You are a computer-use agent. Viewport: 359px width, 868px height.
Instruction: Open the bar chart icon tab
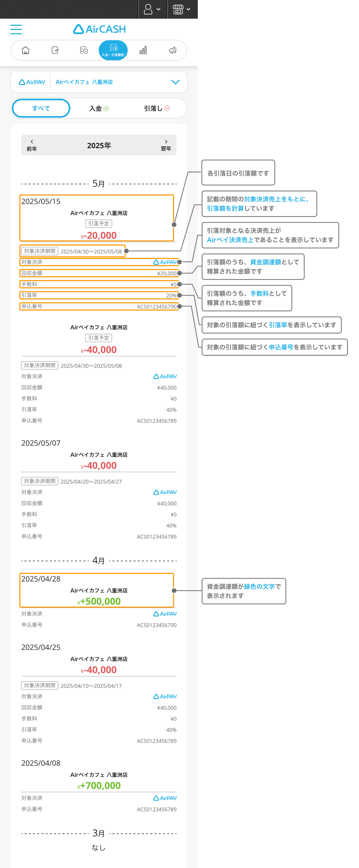point(143,50)
